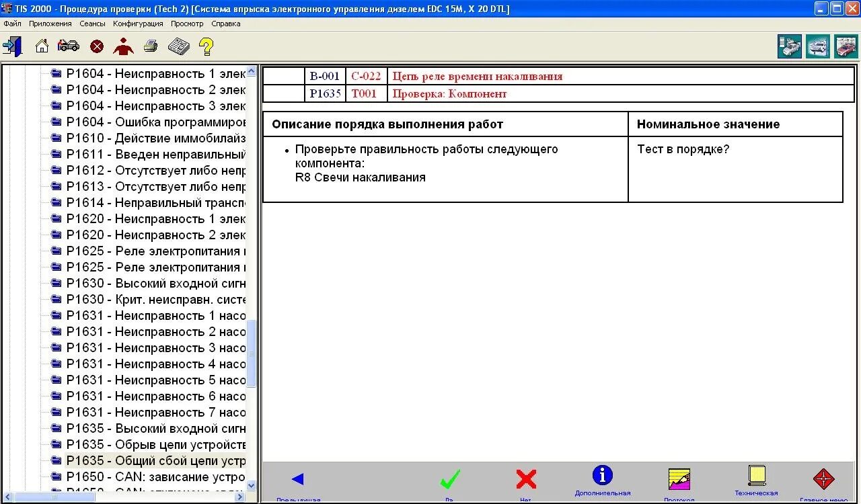Select P1631 Неисправность 7 насо row

tap(148, 412)
